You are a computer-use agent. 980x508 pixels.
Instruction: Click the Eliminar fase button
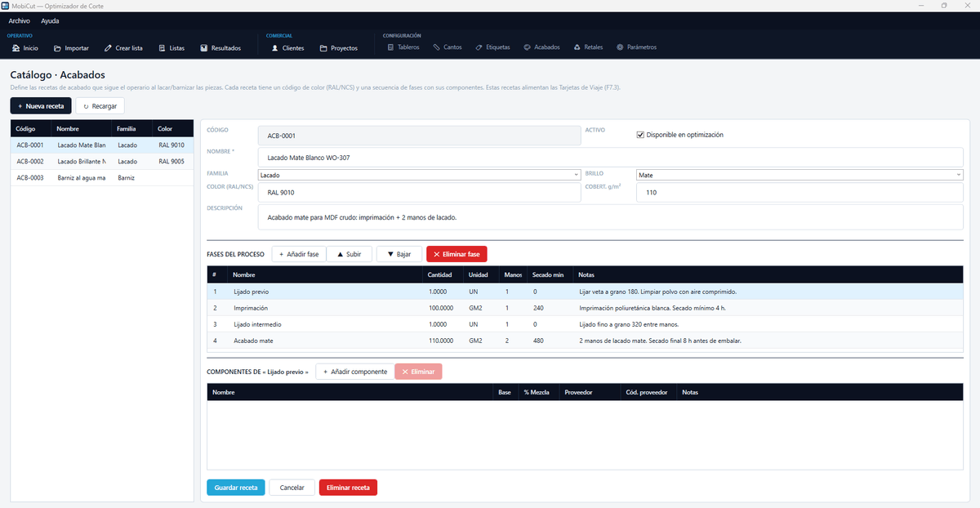click(x=457, y=255)
